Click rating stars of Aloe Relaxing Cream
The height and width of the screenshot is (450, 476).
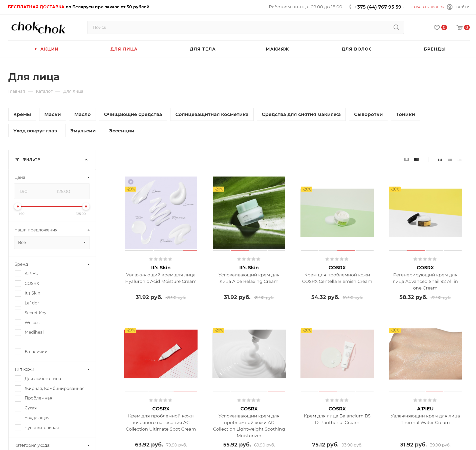249,259
